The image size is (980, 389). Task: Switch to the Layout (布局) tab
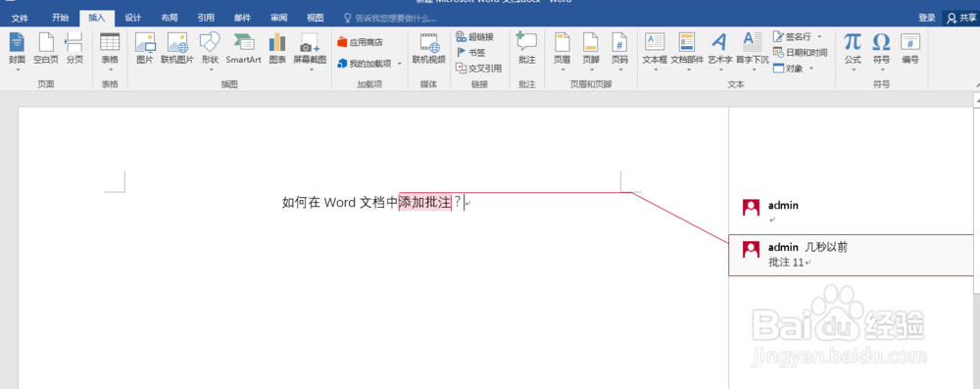pyautogui.click(x=170, y=19)
